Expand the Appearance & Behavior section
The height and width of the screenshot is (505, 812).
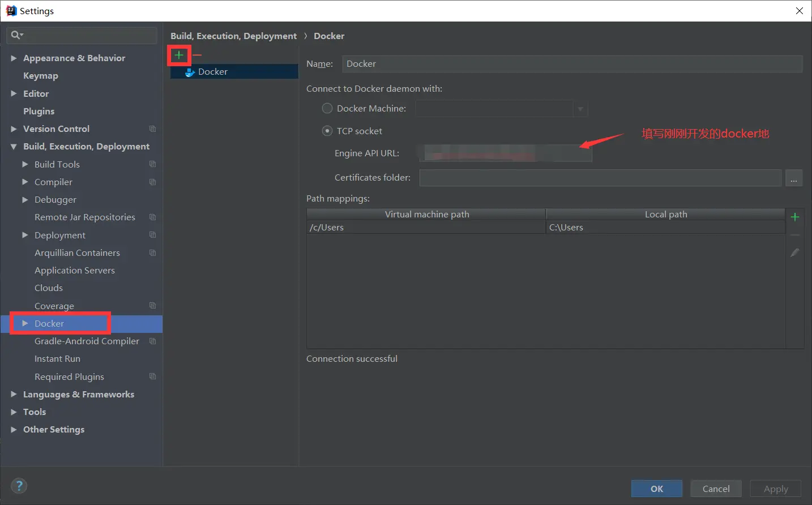pos(14,58)
